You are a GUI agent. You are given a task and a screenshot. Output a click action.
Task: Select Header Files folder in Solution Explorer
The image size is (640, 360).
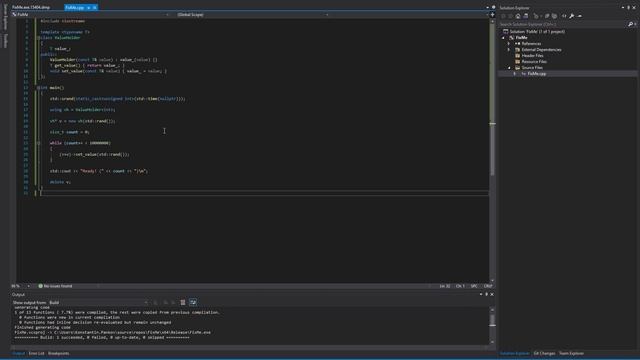[x=532, y=56]
